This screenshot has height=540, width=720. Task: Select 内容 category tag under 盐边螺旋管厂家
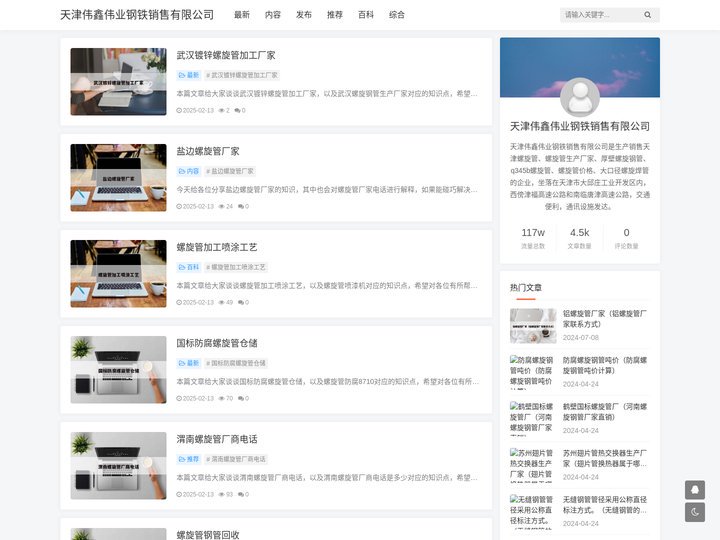(x=189, y=171)
